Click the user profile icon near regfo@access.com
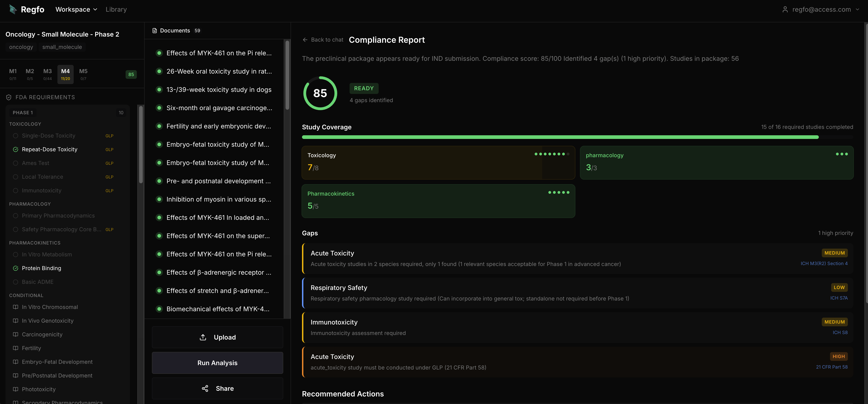This screenshot has width=868, height=404. coord(785,9)
